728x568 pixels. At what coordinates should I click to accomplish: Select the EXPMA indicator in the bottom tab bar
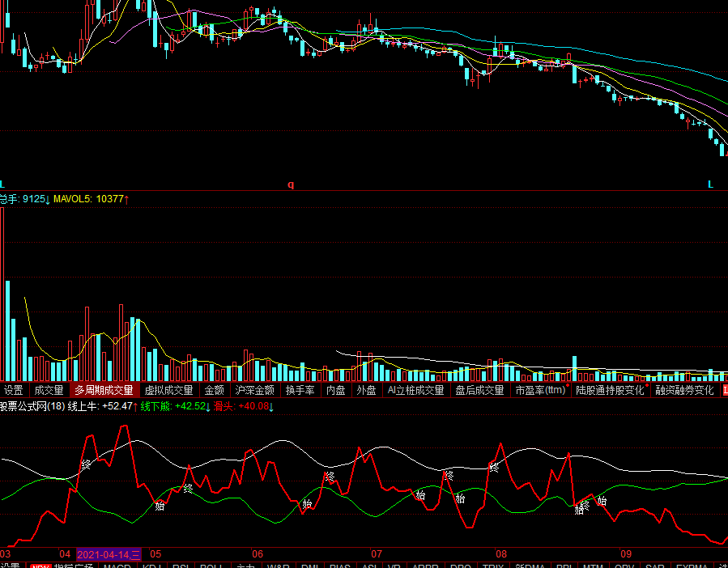tap(692, 566)
